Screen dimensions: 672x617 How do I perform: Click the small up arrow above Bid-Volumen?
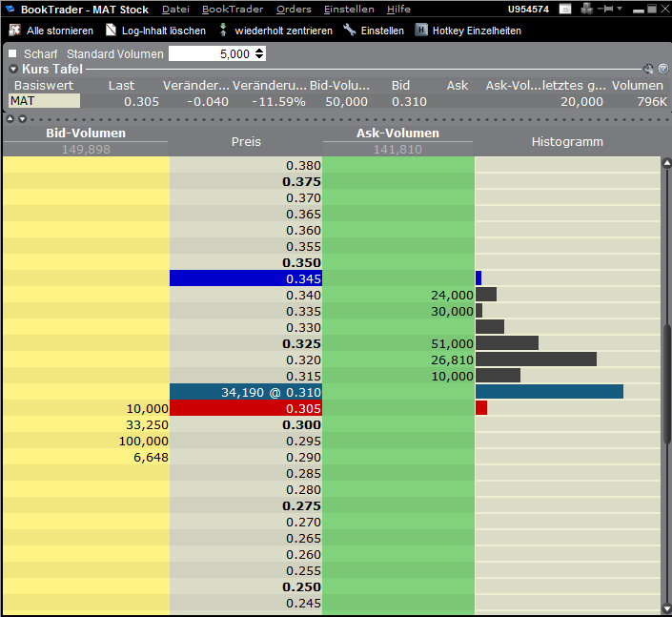click(x=10, y=119)
